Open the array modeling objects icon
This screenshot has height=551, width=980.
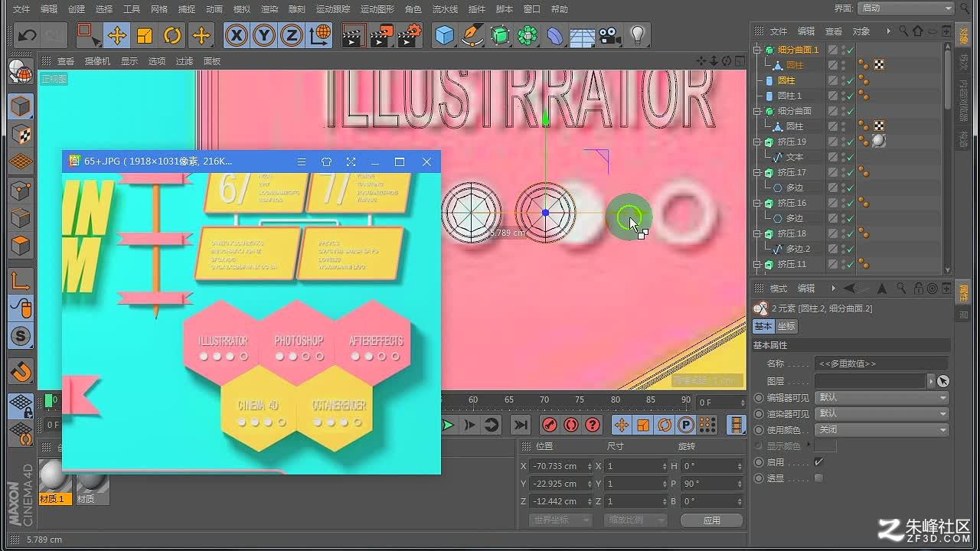pos(528,35)
